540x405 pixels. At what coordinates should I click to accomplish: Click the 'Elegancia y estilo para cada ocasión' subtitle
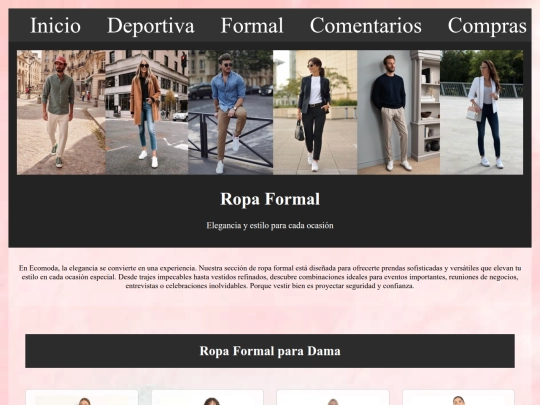coord(270,226)
